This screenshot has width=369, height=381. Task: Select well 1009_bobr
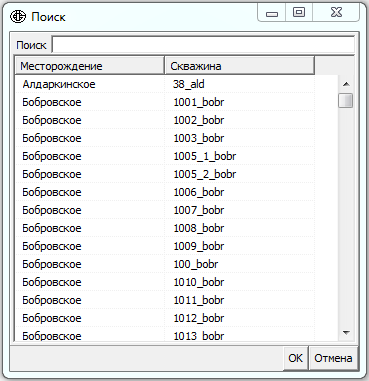pos(199,246)
